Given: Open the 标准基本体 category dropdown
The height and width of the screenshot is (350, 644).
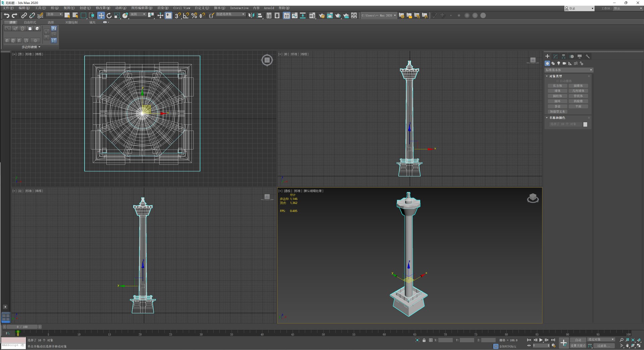Looking at the screenshot, I should (569, 70).
